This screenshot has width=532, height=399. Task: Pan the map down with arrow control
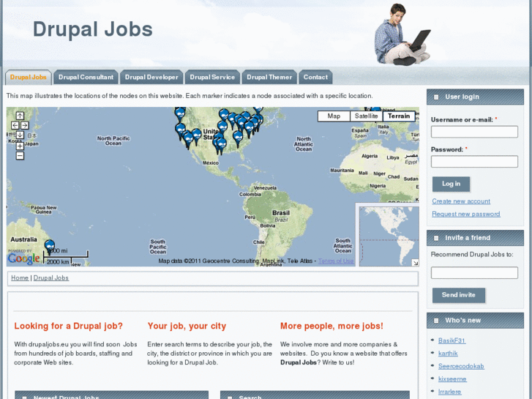click(20, 135)
